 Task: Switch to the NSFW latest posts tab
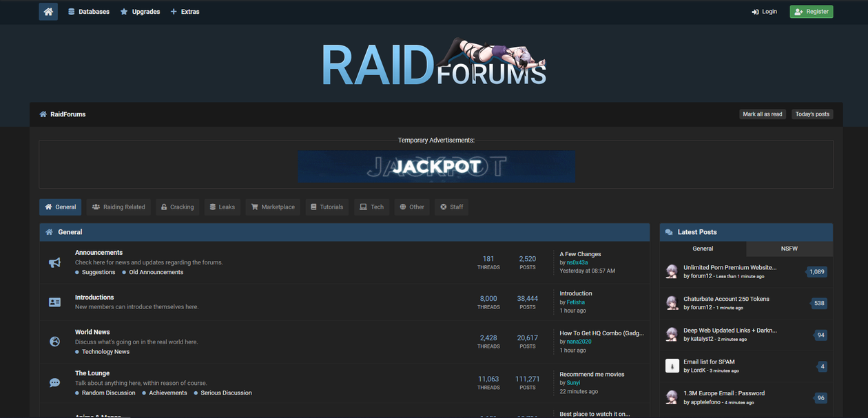789,249
